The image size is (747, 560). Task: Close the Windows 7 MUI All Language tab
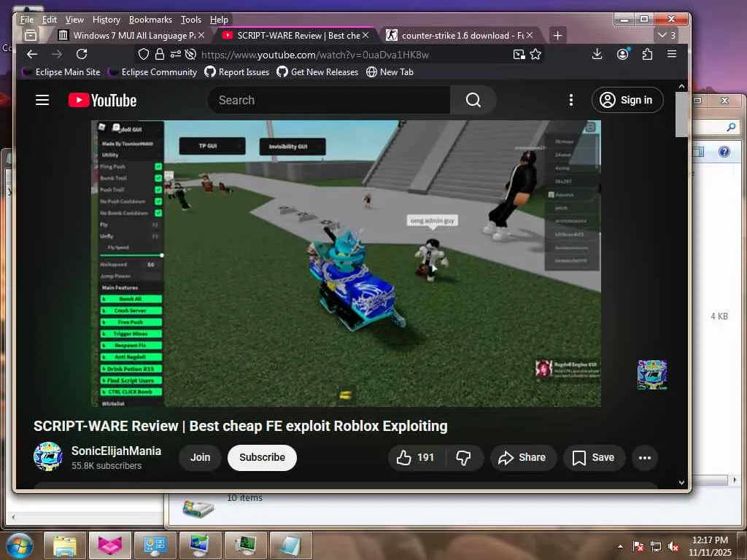pyautogui.click(x=201, y=35)
